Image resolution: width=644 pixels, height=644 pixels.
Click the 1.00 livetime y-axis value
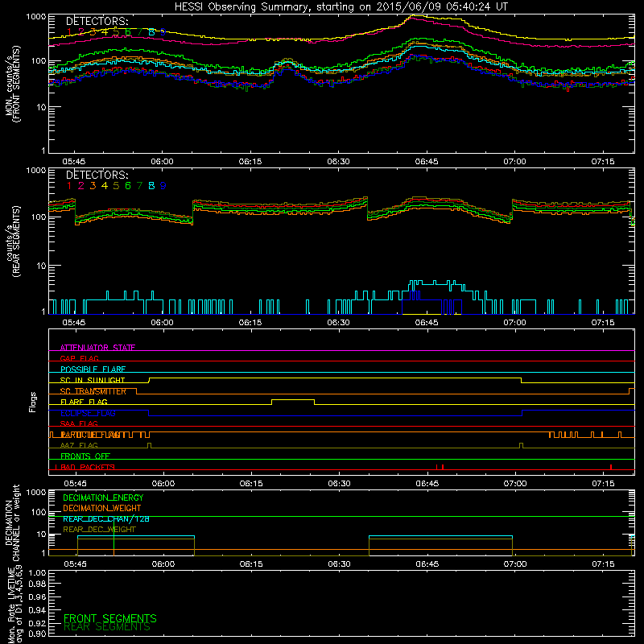(x=37, y=573)
